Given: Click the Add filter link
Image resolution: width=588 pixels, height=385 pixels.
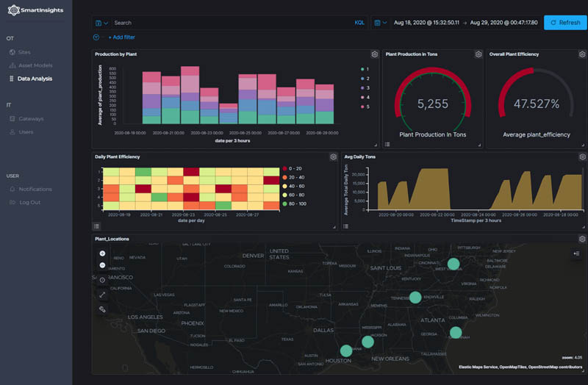Looking at the screenshot, I should coord(121,37).
